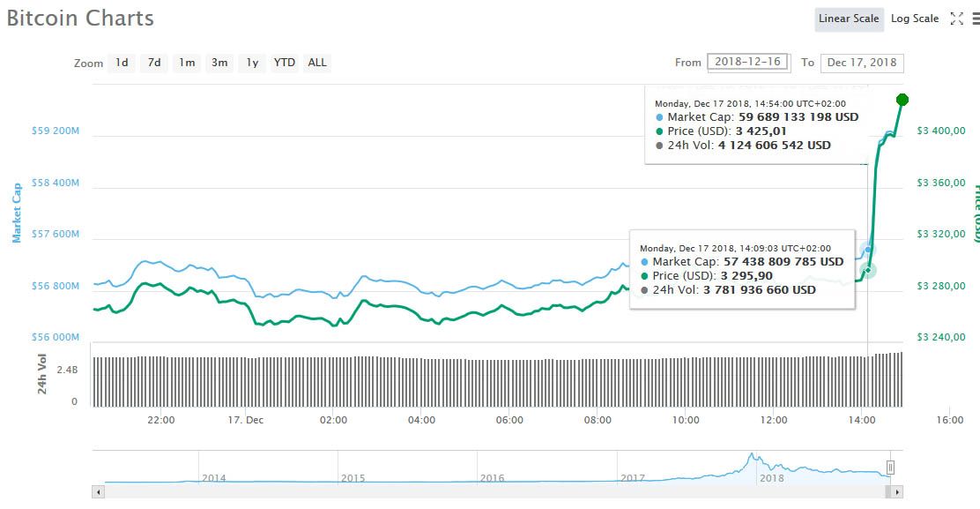Set zoom range to 3m
The width and height of the screenshot is (980, 509).
(219, 63)
